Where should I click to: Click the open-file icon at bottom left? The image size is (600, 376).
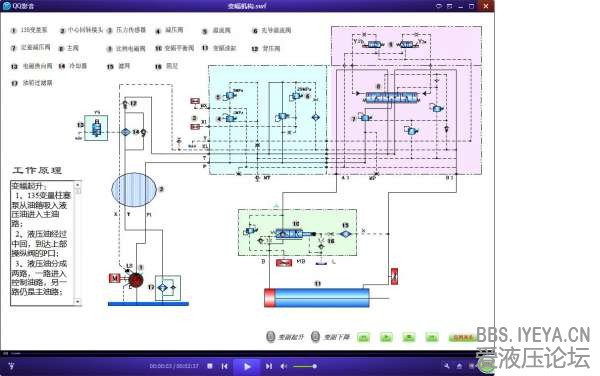click(11, 366)
